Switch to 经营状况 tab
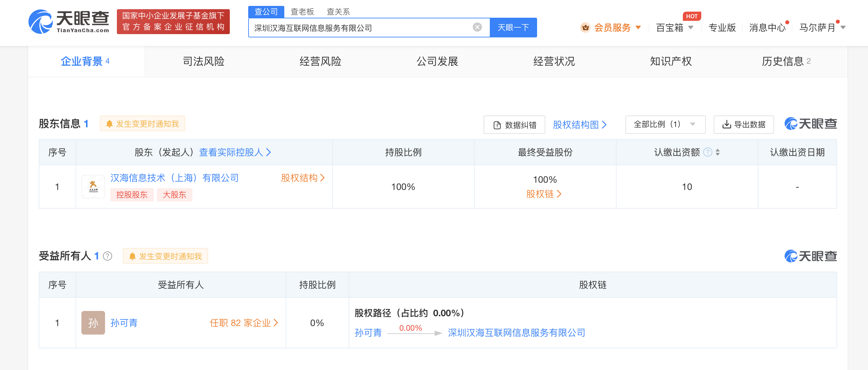 554,61
